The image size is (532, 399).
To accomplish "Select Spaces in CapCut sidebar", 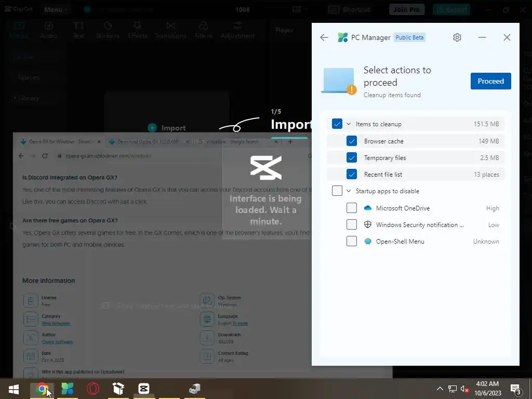I will point(29,77).
